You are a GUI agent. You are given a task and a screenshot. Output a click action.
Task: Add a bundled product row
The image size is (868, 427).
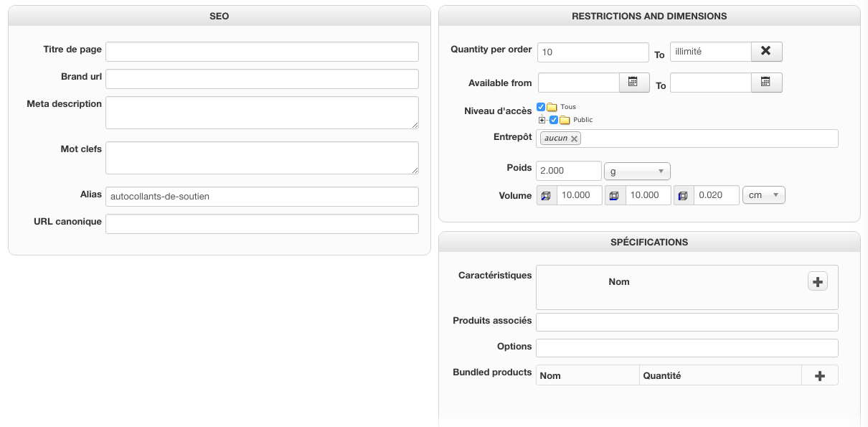820,375
